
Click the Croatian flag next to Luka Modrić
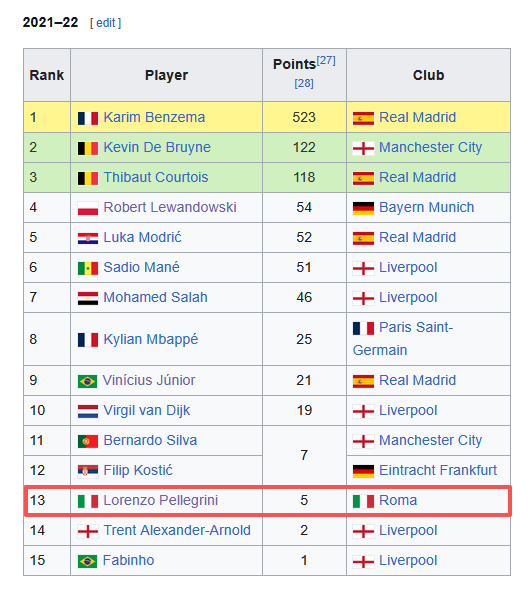click(x=88, y=238)
